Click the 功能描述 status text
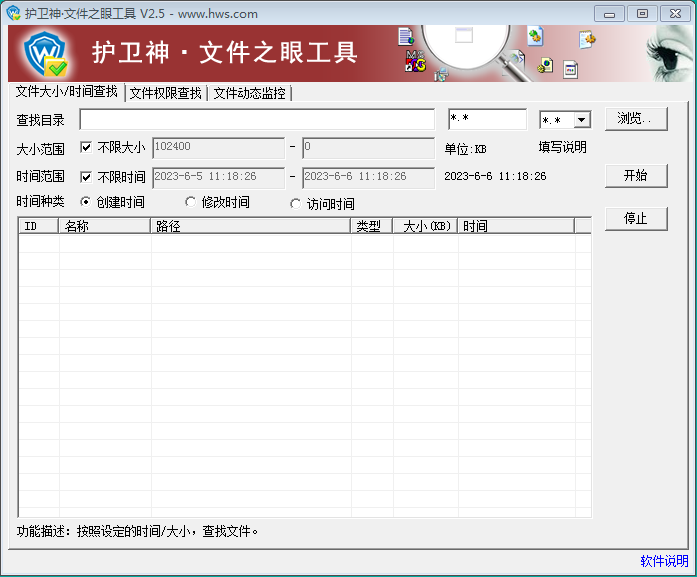Screen dimensions: 697x577 [x=137, y=531]
